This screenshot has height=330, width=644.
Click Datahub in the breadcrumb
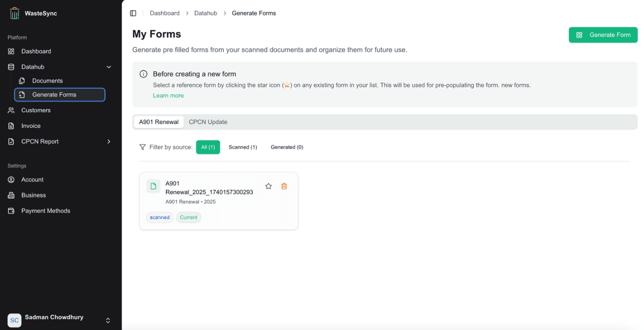click(205, 13)
